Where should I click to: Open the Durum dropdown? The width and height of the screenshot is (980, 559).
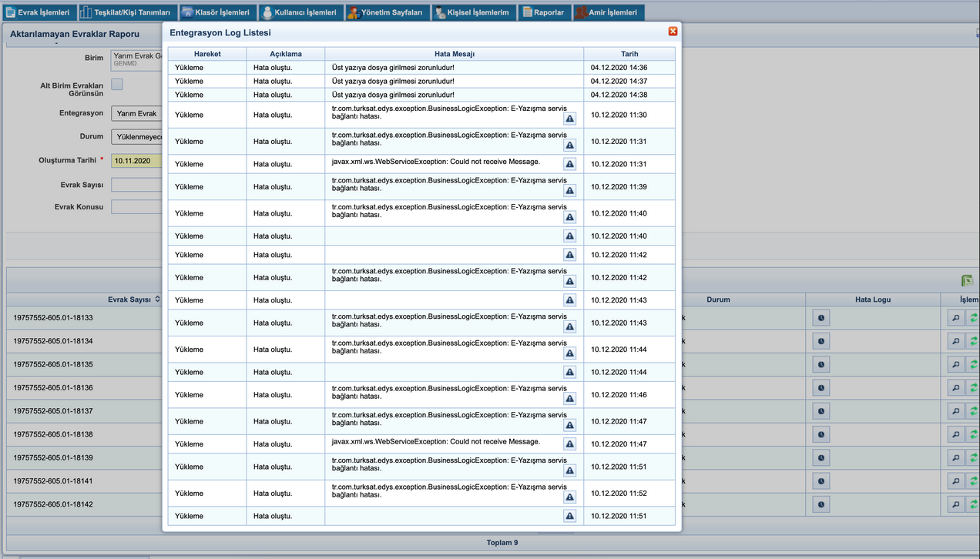(136, 136)
